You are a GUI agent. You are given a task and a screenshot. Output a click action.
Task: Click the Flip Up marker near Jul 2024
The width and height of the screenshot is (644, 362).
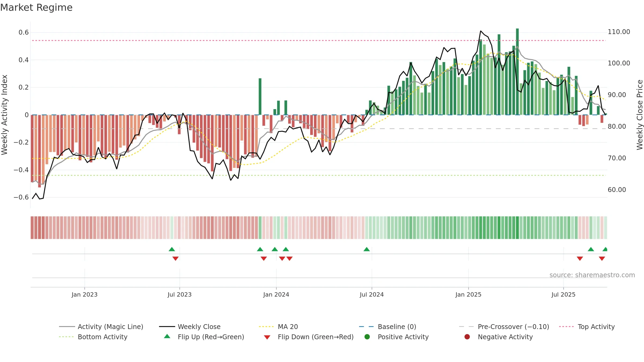[367, 249]
